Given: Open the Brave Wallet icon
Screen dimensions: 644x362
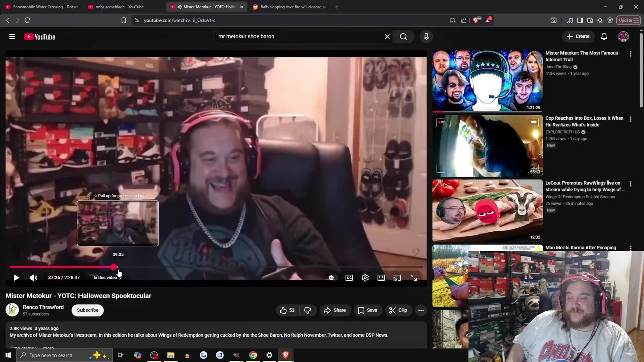Looking at the screenshot, I should point(590,20).
